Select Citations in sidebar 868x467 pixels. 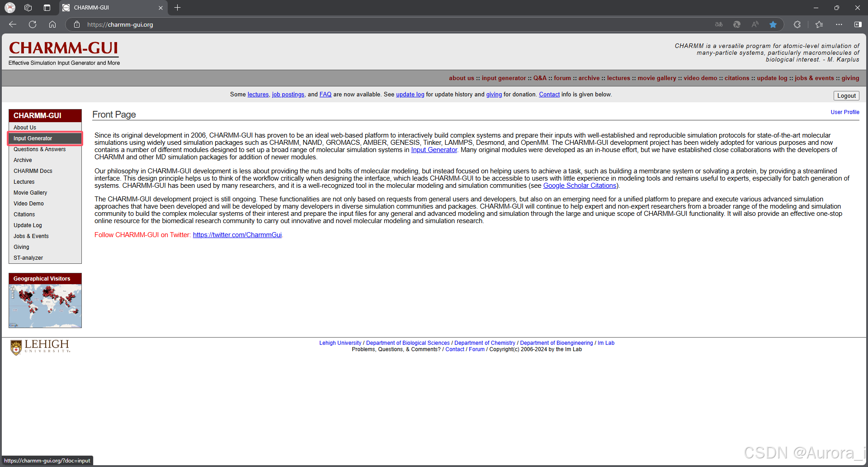click(45, 214)
